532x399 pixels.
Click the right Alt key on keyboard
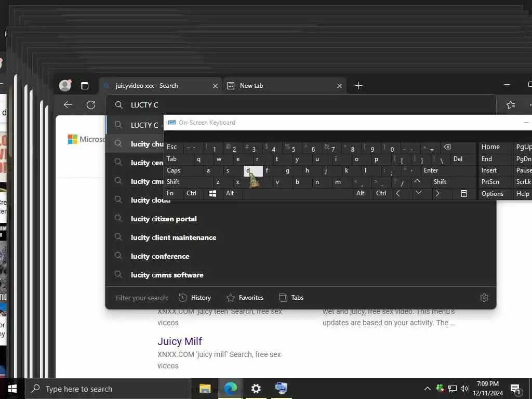(362, 193)
